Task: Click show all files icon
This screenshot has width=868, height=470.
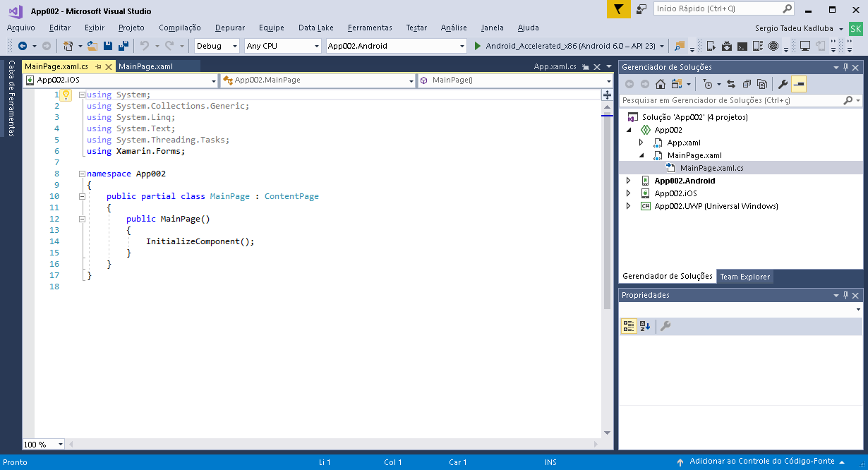Action: point(762,84)
